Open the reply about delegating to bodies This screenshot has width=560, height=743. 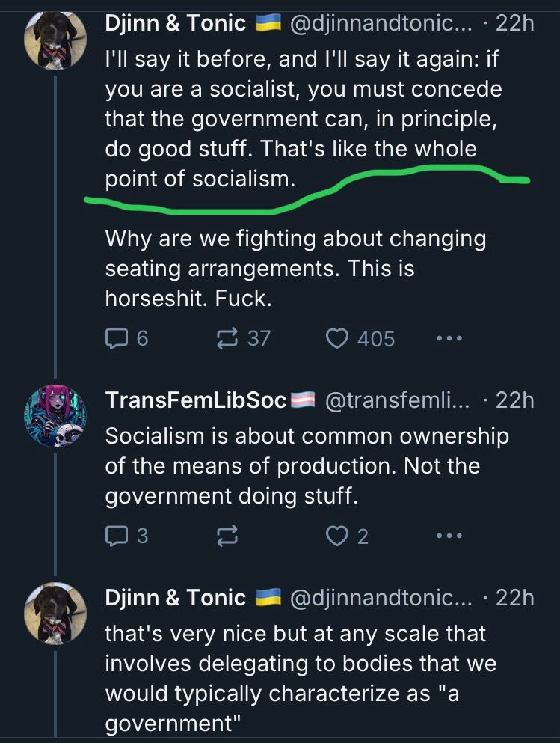[x=299, y=677]
